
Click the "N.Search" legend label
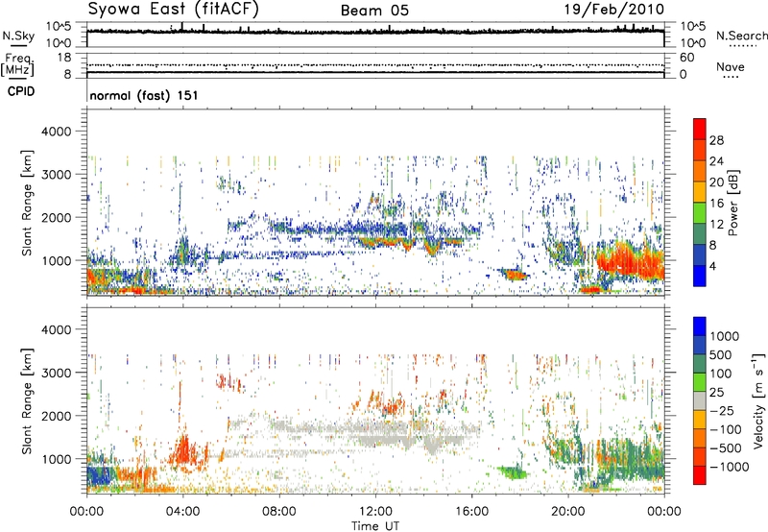tap(741, 36)
